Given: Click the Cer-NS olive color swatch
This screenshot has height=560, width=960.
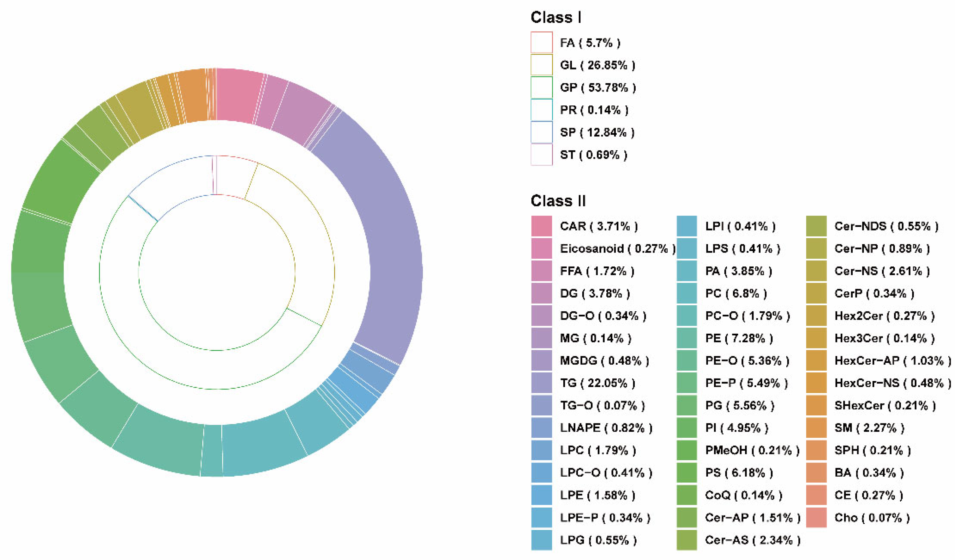Looking at the screenshot, I should pos(816,271).
